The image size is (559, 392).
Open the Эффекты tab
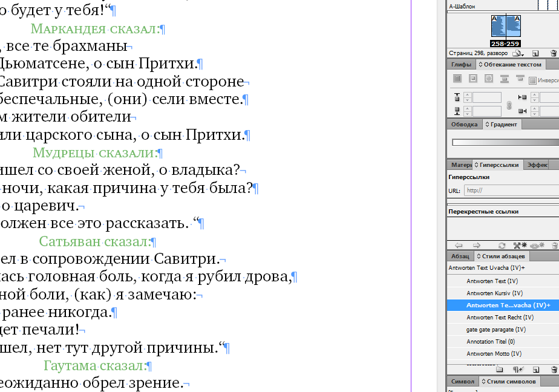[x=537, y=165]
